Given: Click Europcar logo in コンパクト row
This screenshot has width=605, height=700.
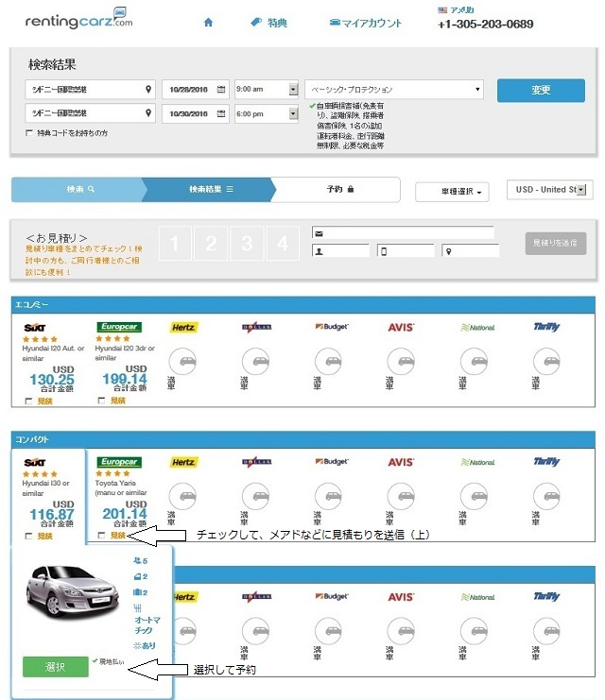Looking at the screenshot, I should [119, 462].
